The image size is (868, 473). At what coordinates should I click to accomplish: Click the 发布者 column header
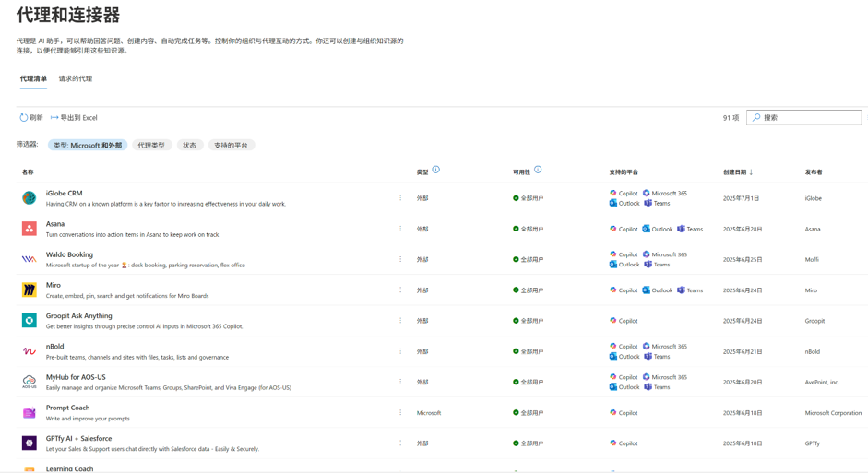click(814, 172)
